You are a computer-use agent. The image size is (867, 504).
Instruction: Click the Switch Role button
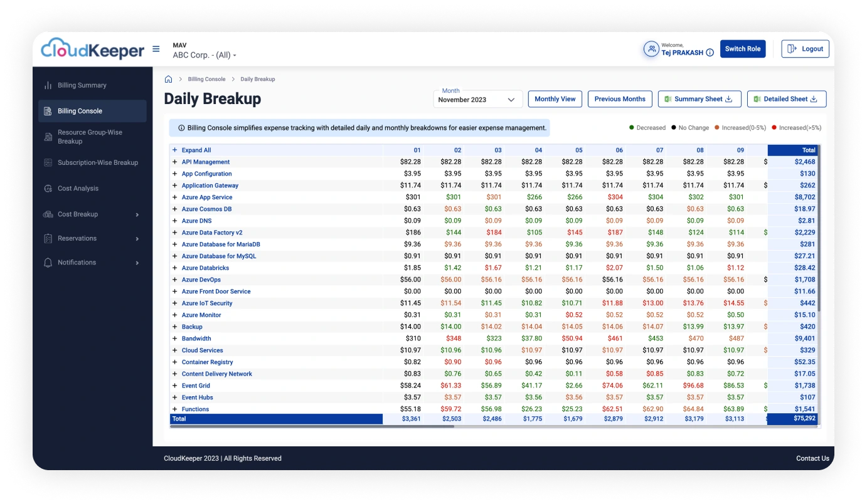tap(743, 49)
